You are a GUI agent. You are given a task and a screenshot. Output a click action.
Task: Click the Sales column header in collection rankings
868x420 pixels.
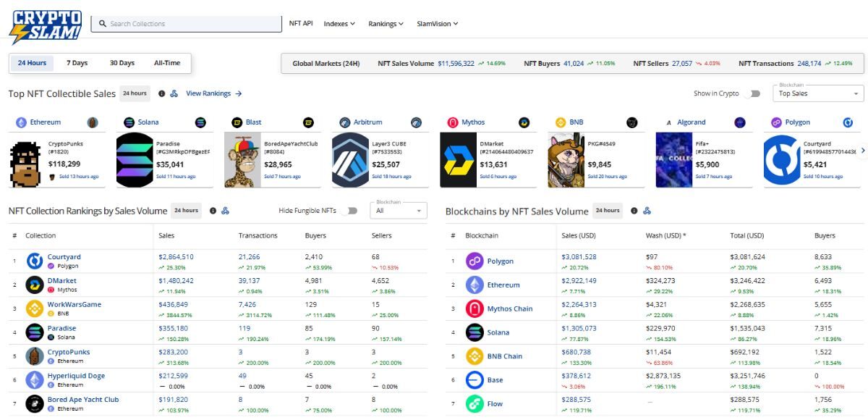pyautogui.click(x=166, y=235)
